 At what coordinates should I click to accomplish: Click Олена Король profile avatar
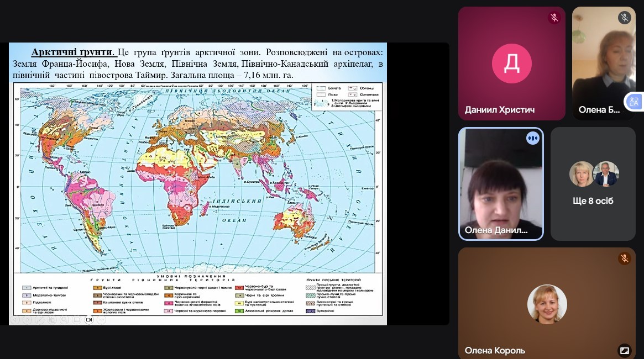pos(547,304)
